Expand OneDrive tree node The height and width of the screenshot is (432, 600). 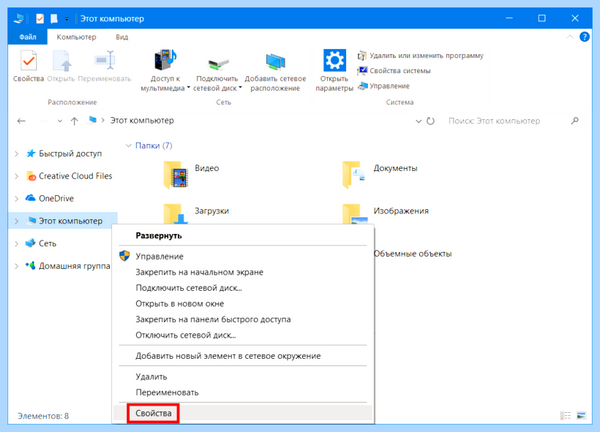pyautogui.click(x=16, y=199)
